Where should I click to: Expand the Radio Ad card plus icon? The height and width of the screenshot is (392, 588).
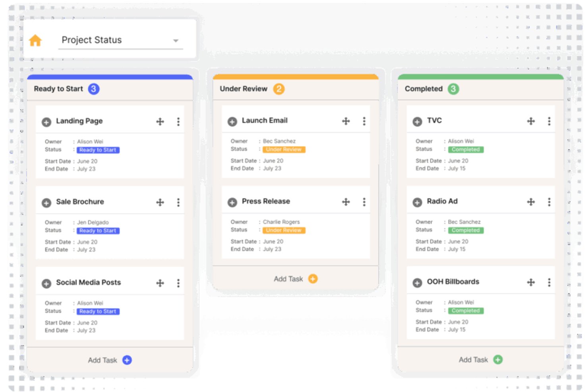[417, 202]
